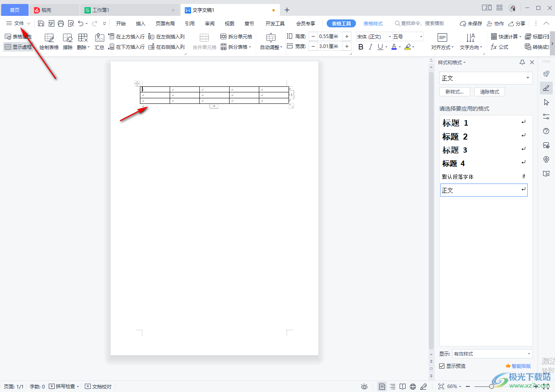Increase column width with plus stepper
Screen dimensions: 555x392
coord(347,46)
